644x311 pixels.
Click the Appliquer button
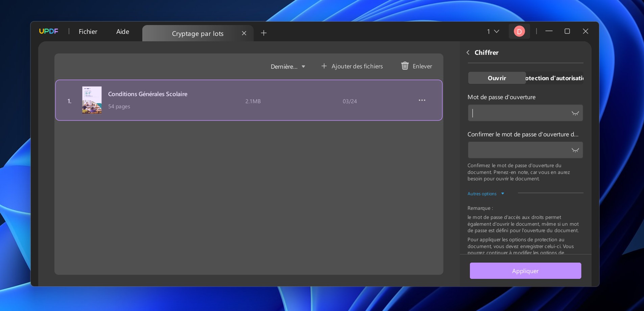tap(525, 271)
